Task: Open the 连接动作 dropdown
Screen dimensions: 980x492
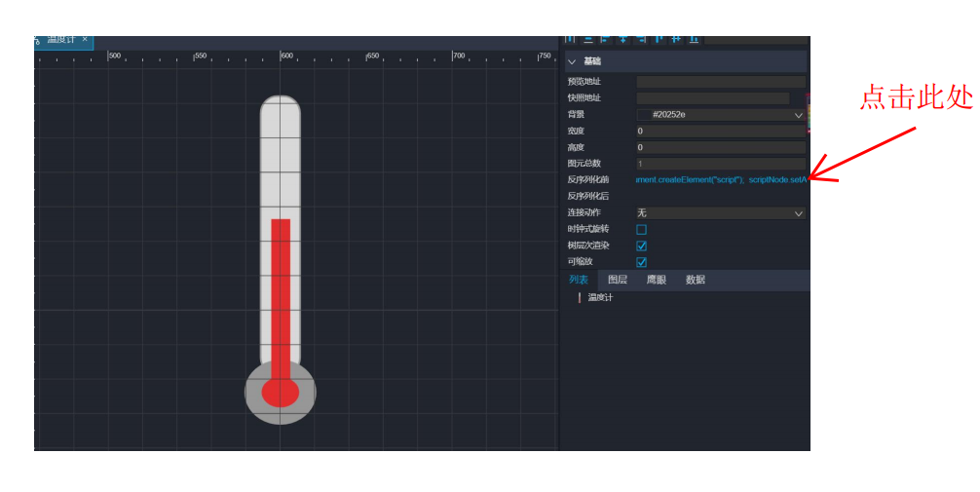Action: (x=799, y=213)
